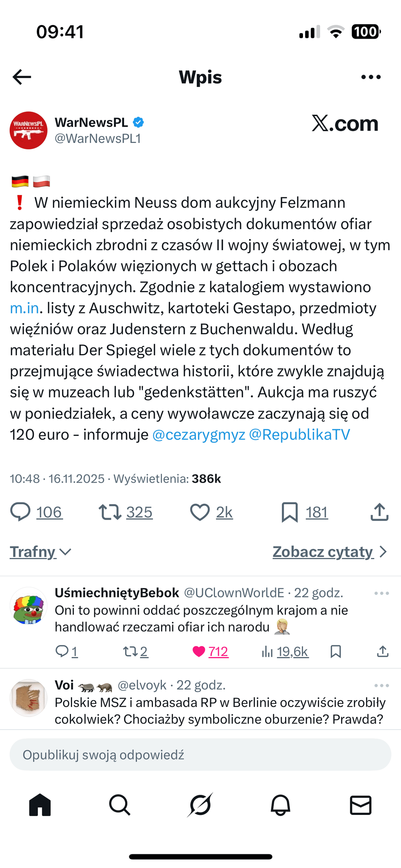
Task: Open the @RepublikaTV mention link
Action: [x=300, y=434]
